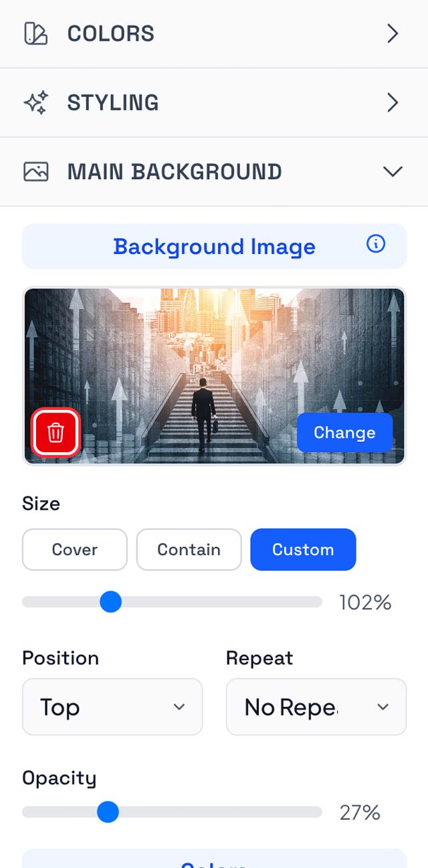This screenshot has width=428, height=868.
Task: Open the STYLING section label
Action: [113, 103]
